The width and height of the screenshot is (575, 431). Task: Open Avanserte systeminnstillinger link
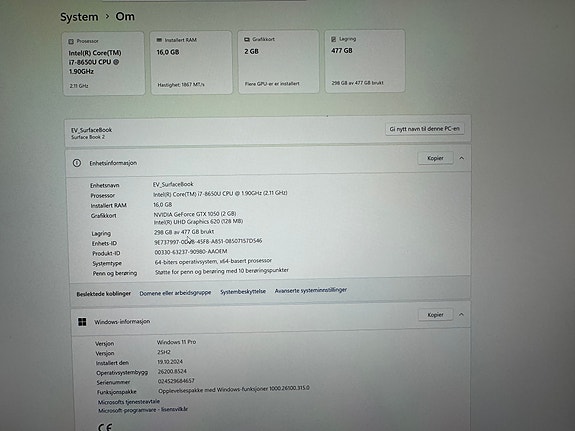pyautogui.click(x=311, y=290)
